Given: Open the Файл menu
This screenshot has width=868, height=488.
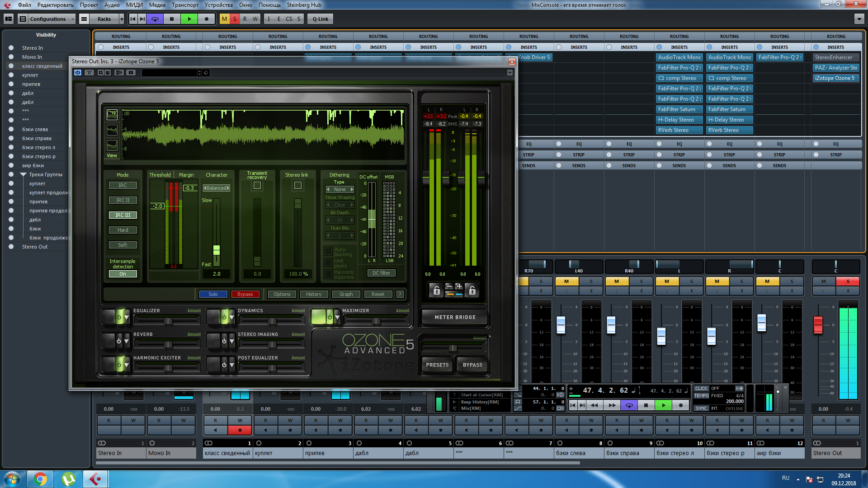Looking at the screenshot, I should (25, 5).
